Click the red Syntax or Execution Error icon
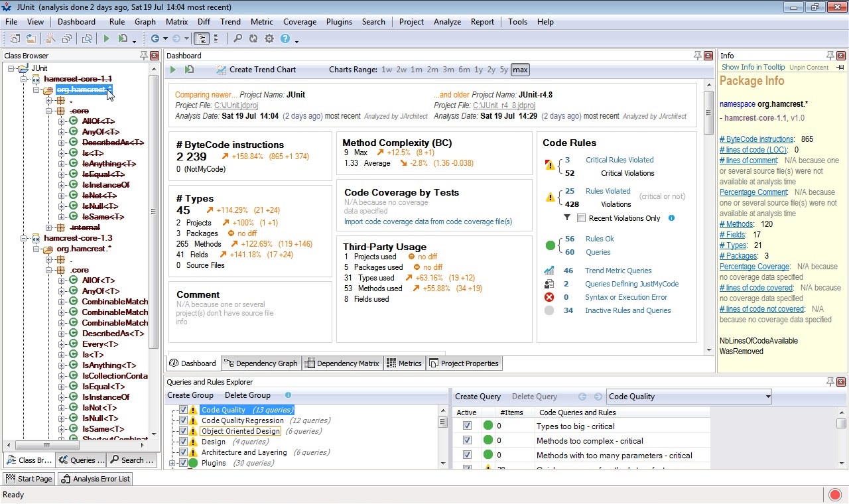 click(549, 297)
